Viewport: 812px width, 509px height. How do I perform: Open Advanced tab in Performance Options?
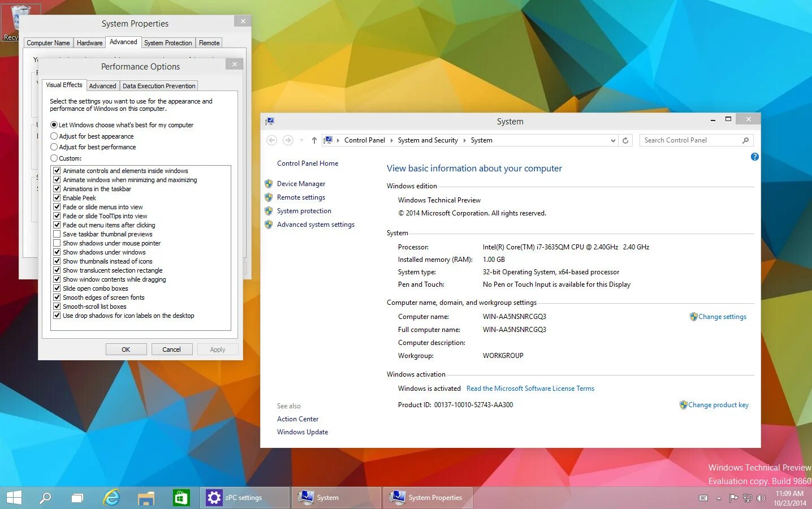tap(102, 86)
